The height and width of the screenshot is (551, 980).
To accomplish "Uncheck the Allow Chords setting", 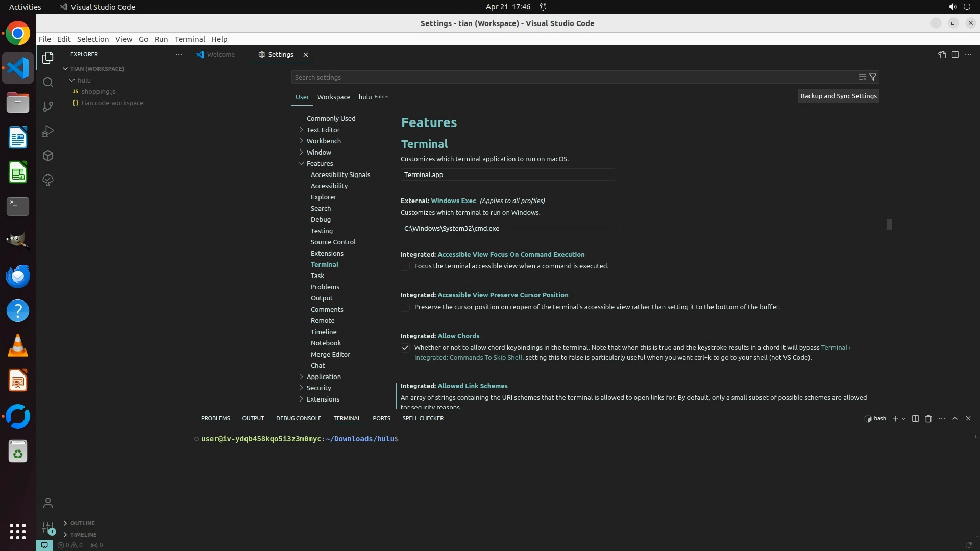I will (x=405, y=348).
